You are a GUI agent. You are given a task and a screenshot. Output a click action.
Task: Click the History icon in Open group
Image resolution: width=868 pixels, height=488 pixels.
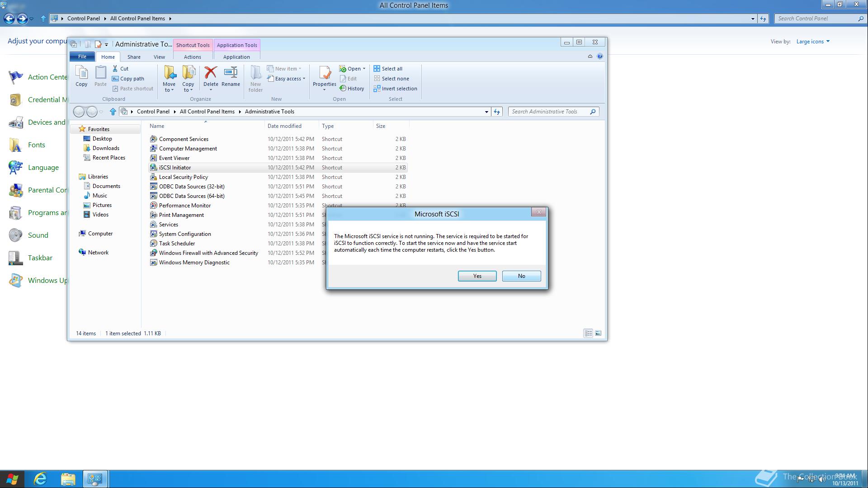tap(352, 89)
